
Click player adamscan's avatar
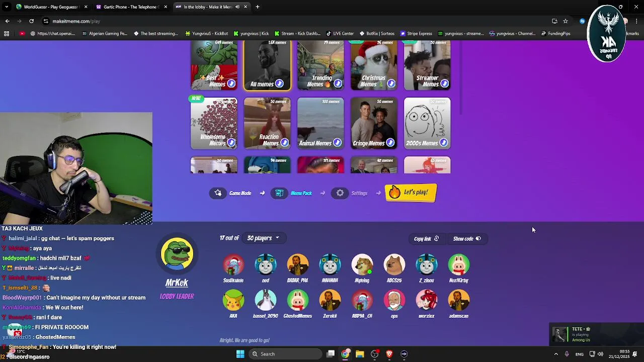tap(459, 301)
